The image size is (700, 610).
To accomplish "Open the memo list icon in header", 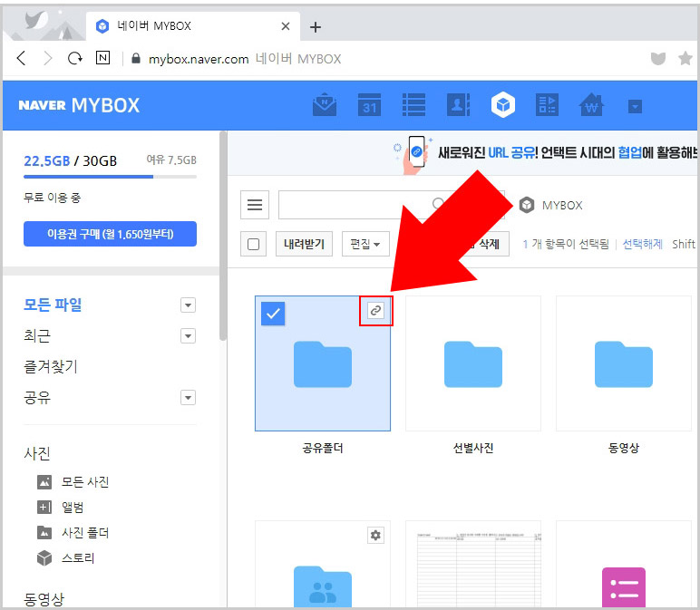I will pyautogui.click(x=413, y=105).
